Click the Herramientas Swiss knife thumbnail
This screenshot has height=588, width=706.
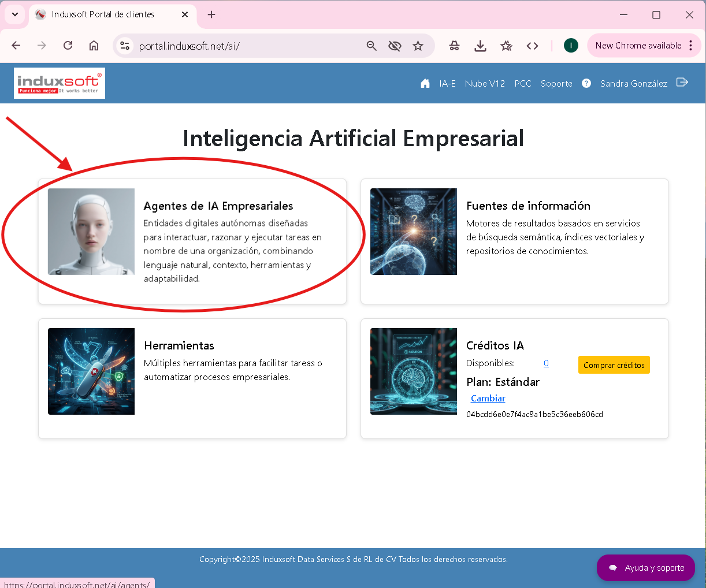pos(91,371)
